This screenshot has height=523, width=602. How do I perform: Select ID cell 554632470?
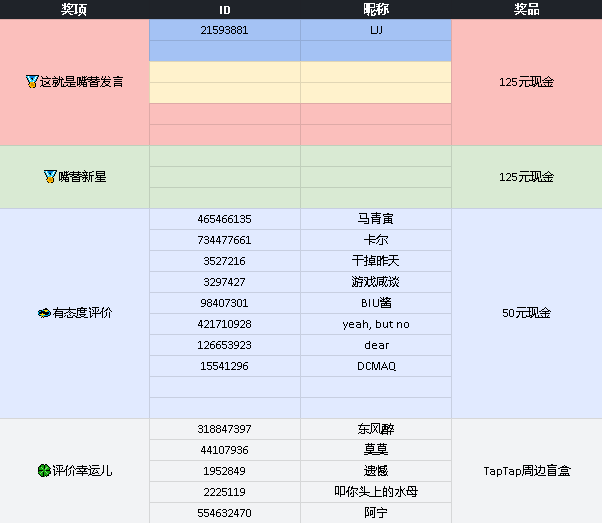pyautogui.click(x=225, y=513)
